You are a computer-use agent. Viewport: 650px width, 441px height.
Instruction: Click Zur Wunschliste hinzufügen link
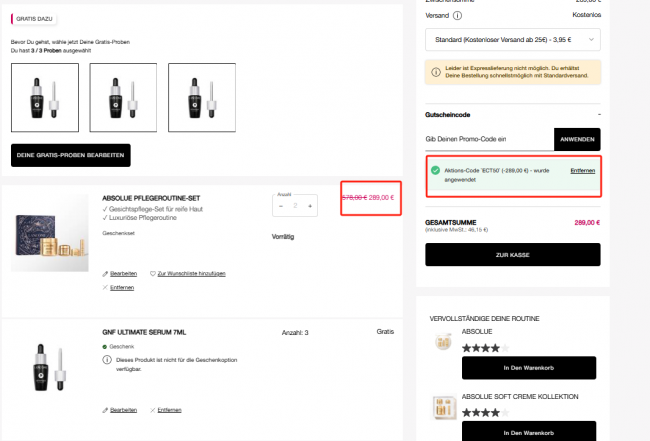(x=192, y=274)
